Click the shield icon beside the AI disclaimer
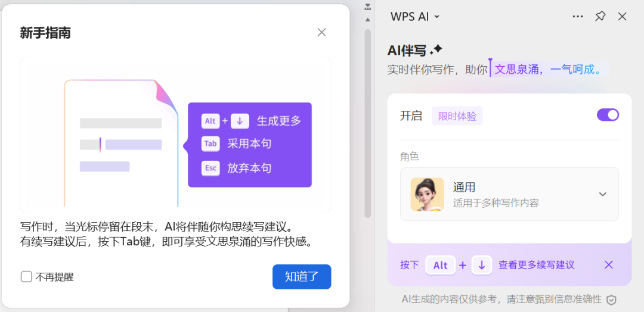The width and height of the screenshot is (644, 312). (612, 299)
